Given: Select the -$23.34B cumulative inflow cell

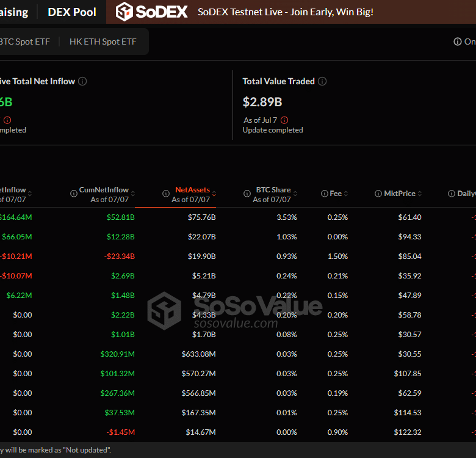Looking at the screenshot, I should pos(119,256).
